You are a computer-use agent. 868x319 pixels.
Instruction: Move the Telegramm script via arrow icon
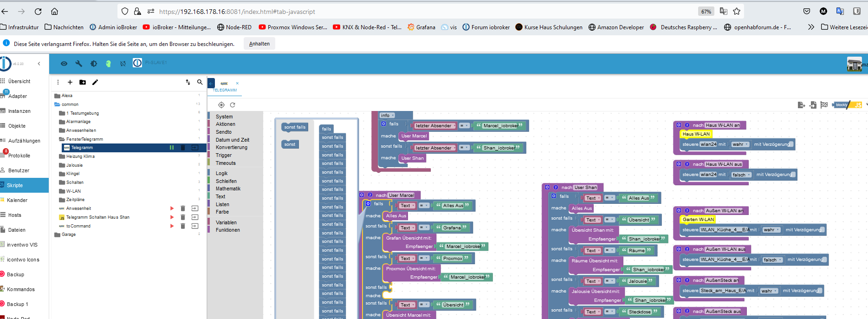point(195,148)
